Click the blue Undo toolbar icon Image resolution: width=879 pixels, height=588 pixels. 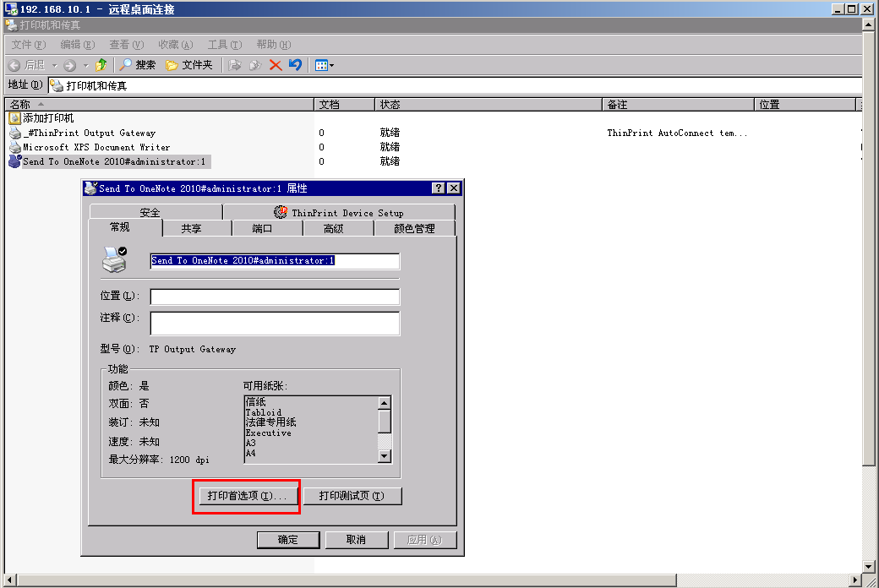(x=296, y=65)
